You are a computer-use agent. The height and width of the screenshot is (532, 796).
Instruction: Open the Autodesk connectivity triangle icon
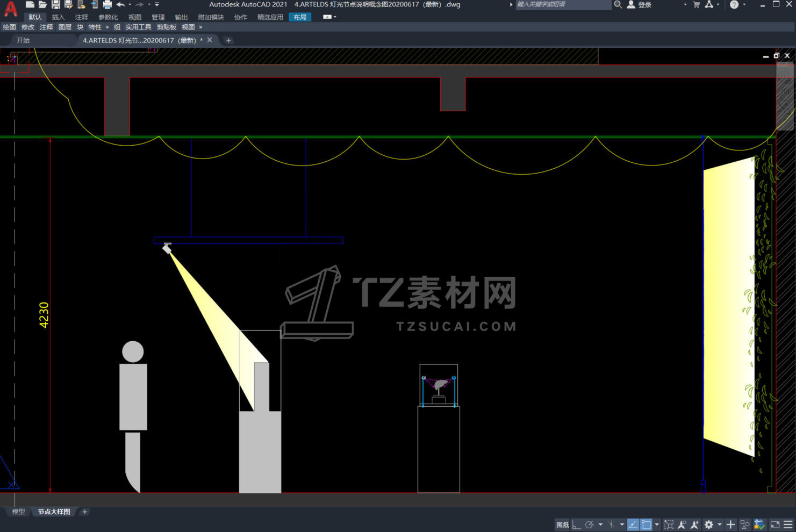[709, 4]
